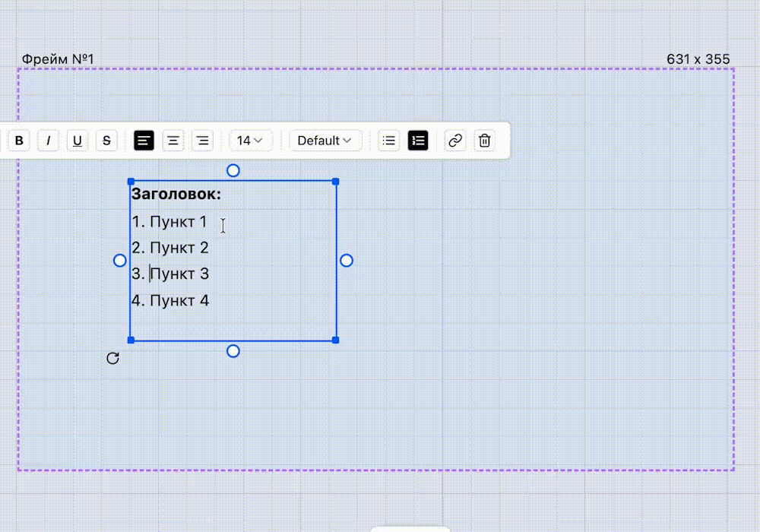Toggle the numbered list option

click(x=418, y=141)
